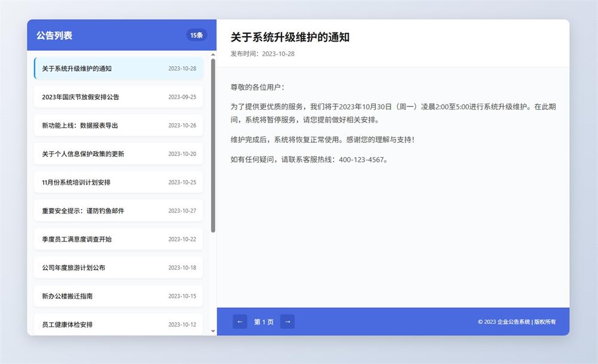Open 2023年国庆节放假安排公告 item
Screen dimensions: 598x364
(x=118, y=97)
